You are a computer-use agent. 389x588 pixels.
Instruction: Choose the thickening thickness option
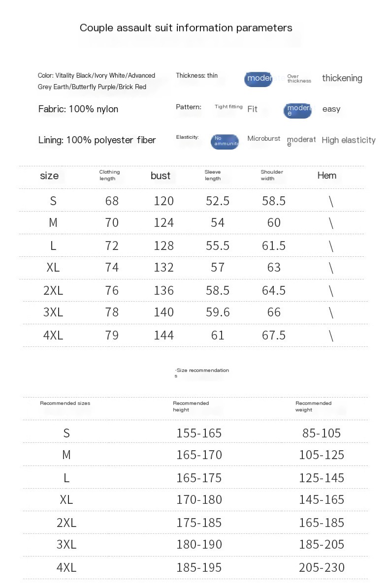342,78
